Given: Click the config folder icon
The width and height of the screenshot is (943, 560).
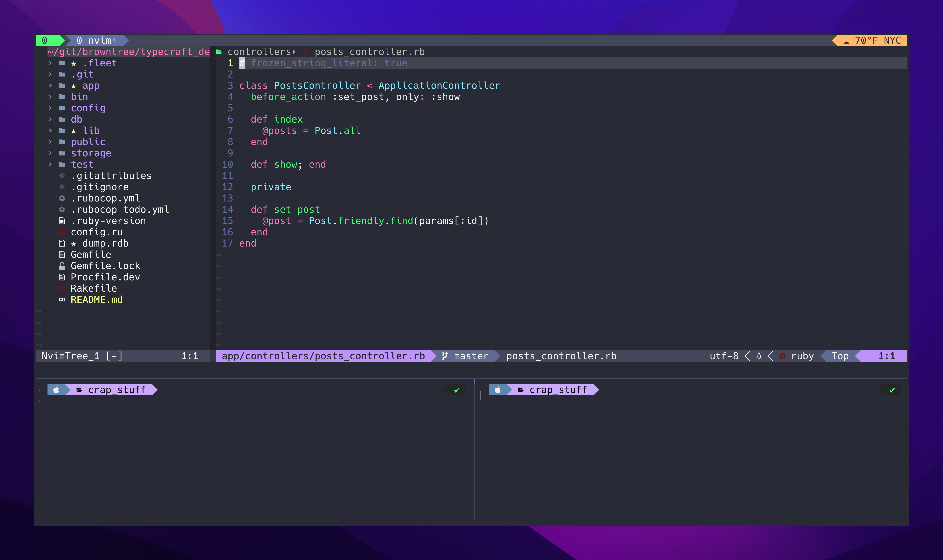Looking at the screenshot, I should (62, 108).
